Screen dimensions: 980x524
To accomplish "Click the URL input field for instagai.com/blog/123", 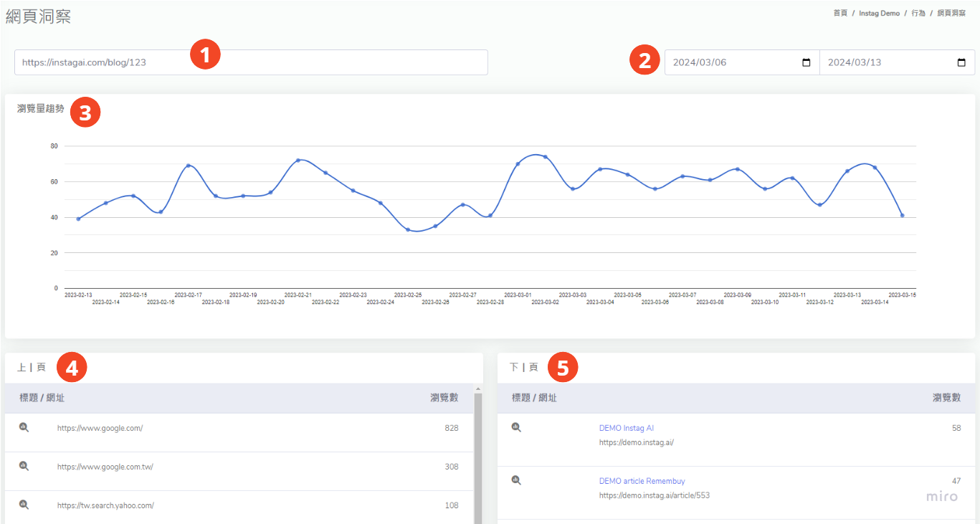I will click(x=251, y=62).
